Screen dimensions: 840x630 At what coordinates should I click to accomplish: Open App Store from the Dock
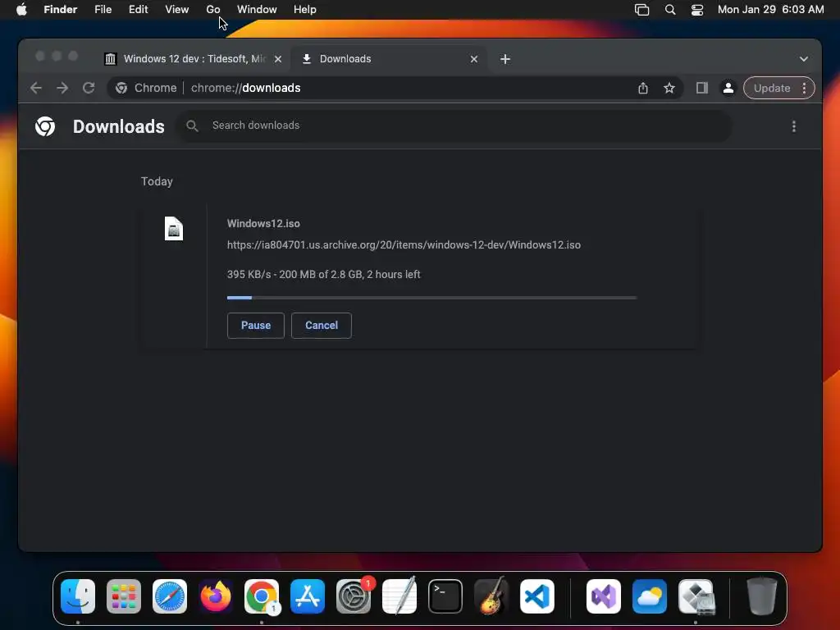pos(308,596)
